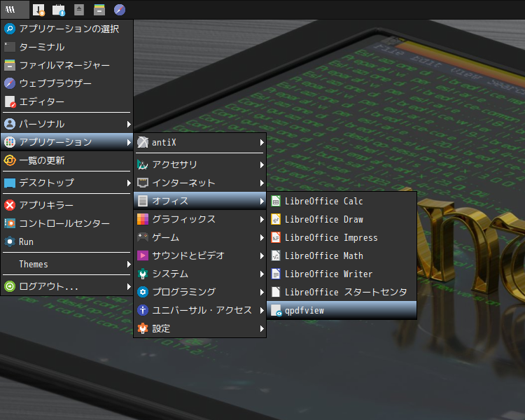Click the LibreOffice Impress presentation icon

[x=276, y=237]
